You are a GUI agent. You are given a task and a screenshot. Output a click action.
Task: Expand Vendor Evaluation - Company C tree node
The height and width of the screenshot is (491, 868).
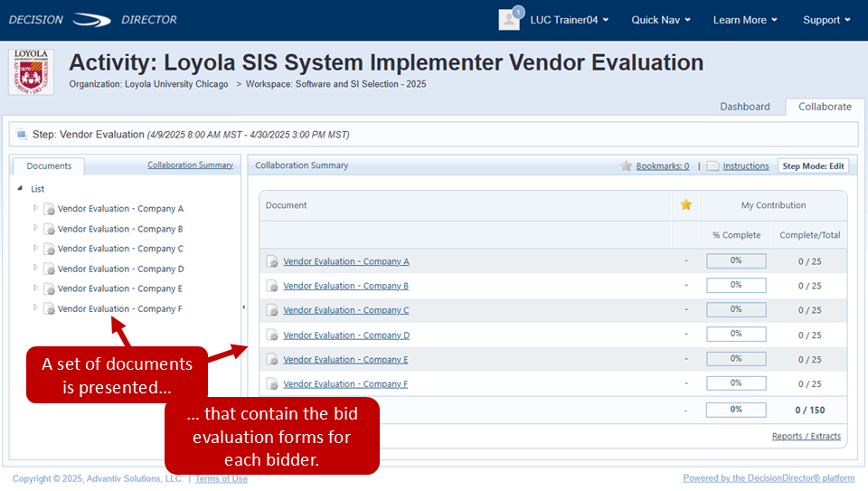[x=35, y=248]
